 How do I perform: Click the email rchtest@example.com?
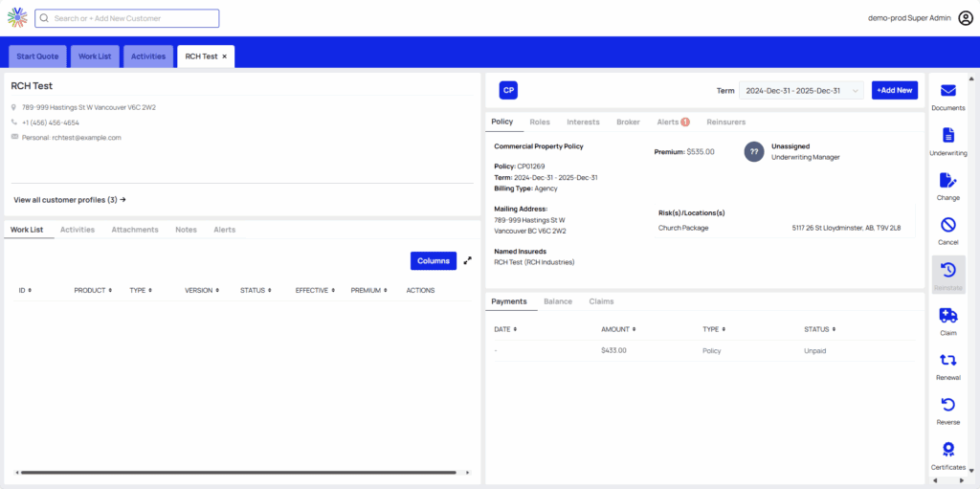click(x=87, y=138)
